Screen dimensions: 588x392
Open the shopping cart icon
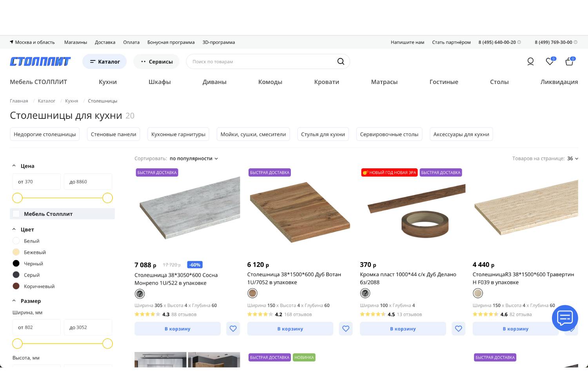pos(569,62)
